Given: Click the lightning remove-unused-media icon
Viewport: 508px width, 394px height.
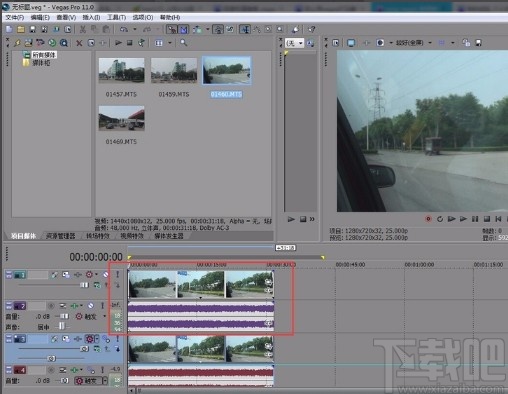Looking at the screenshot, I should [17, 43].
